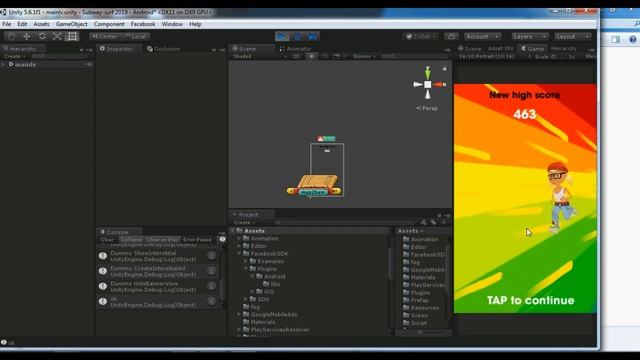Viewport: 640px width, 360px height.
Task: Toggle pivot Center mode button
Action: 105,36
